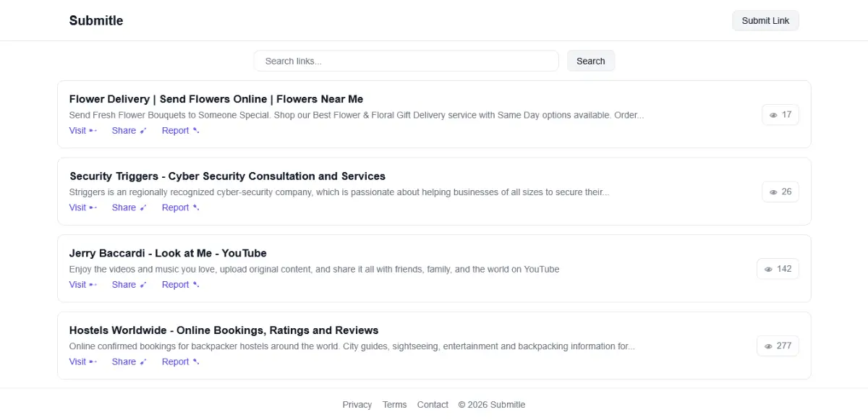
Task: Open the Contact footer link
Action: point(433,405)
